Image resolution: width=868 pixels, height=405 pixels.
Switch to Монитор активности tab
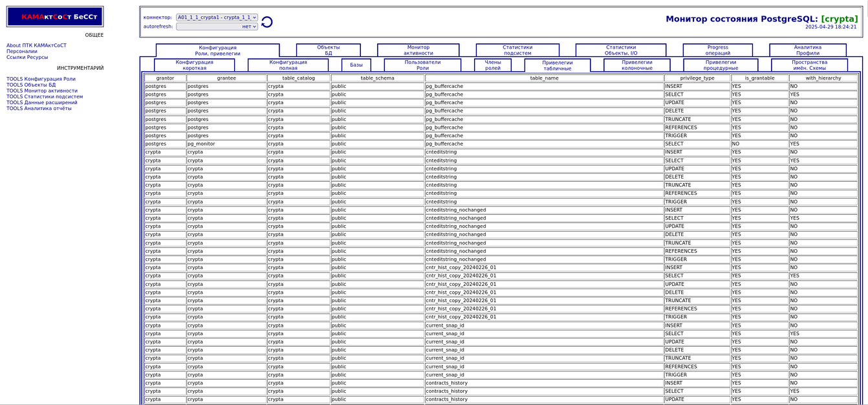(418, 50)
